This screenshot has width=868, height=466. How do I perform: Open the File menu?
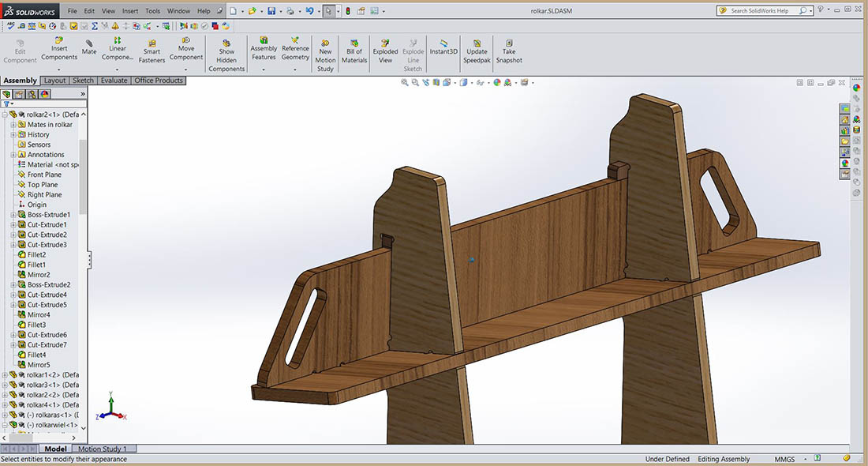(x=73, y=10)
